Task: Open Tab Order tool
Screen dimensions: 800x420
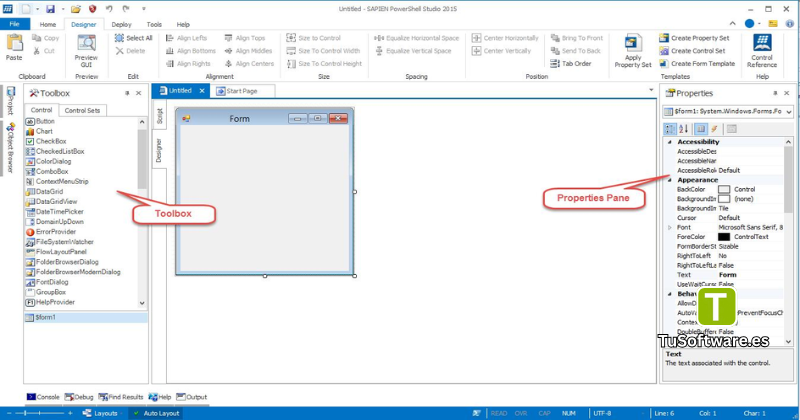Action: point(571,63)
